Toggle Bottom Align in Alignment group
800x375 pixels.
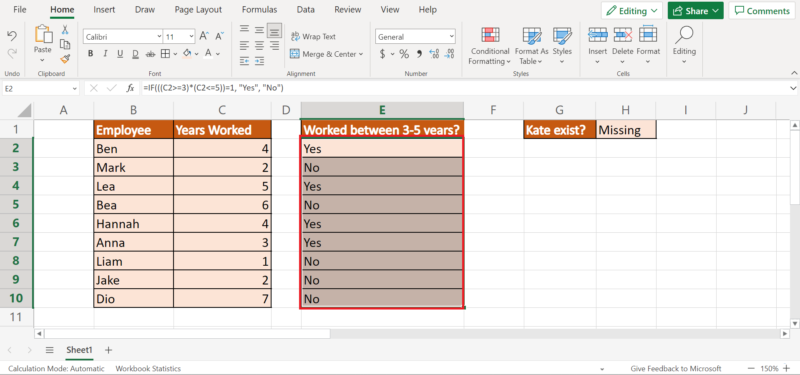pos(274,31)
